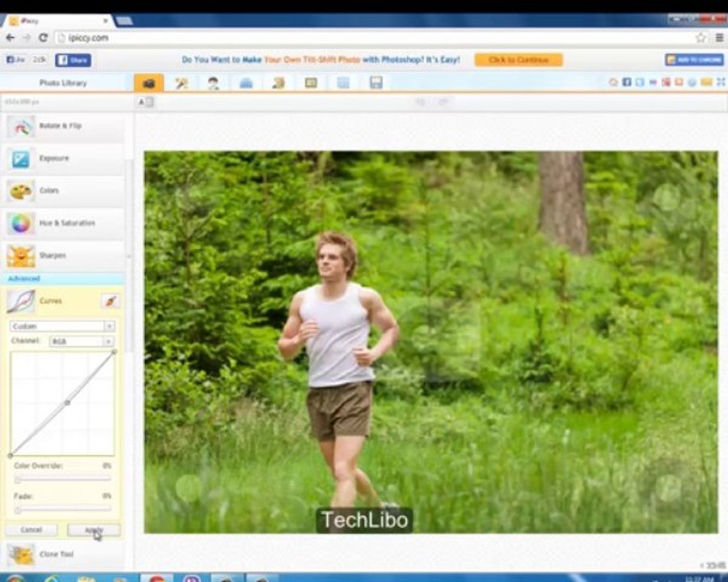Viewport: 728px width, 582px height.
Task: Open the Chrome hamburger menu
Action: [719, 38]
